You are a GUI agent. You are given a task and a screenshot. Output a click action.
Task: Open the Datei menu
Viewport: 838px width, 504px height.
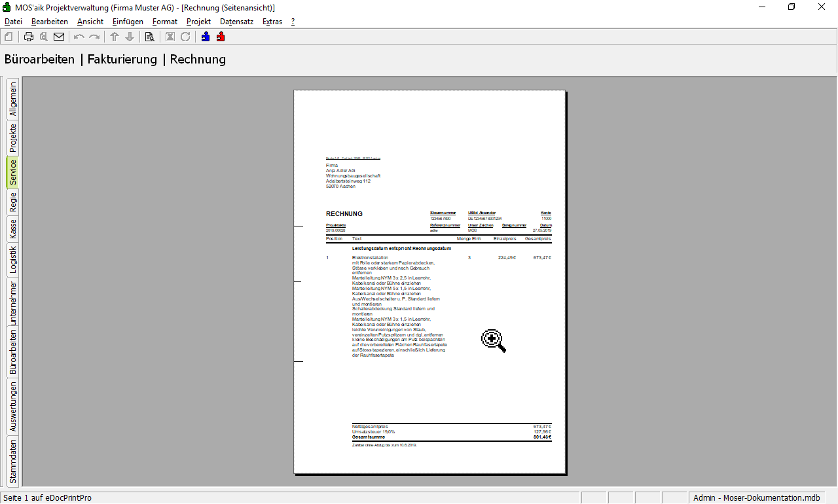click(x=13, y=22)
